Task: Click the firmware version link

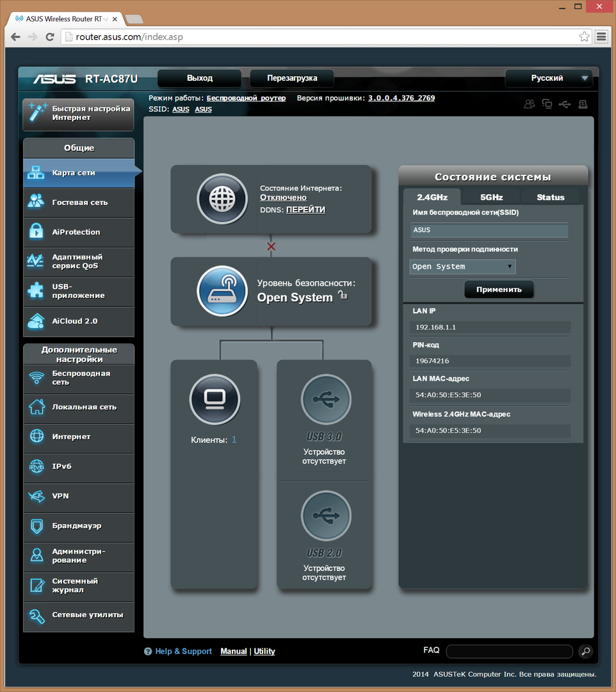Action: click(x=401, y=98)
